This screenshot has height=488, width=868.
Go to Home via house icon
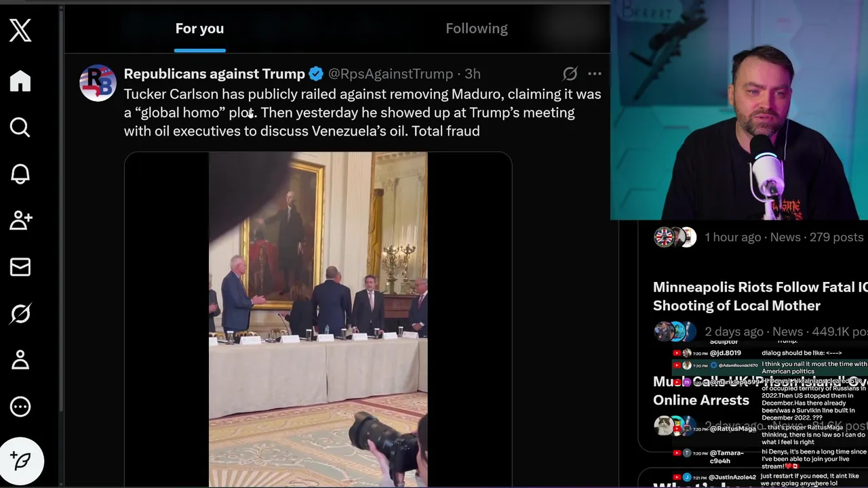(20, 81)
